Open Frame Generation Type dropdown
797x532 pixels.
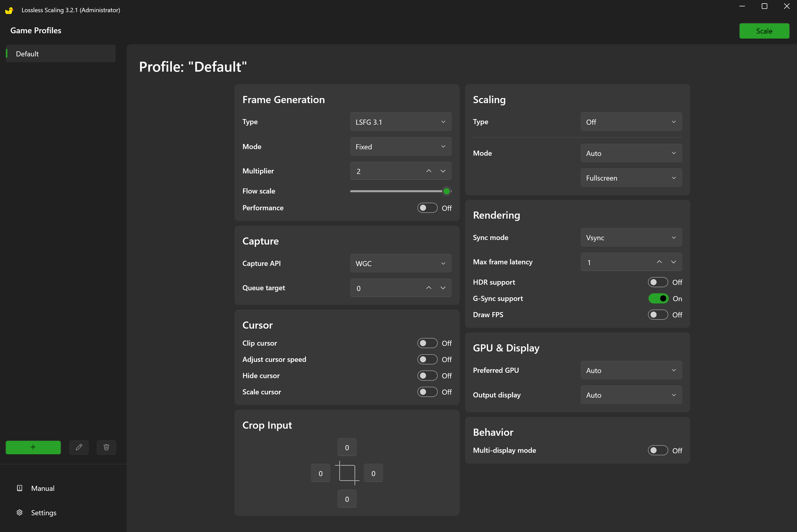coord(401,122)
